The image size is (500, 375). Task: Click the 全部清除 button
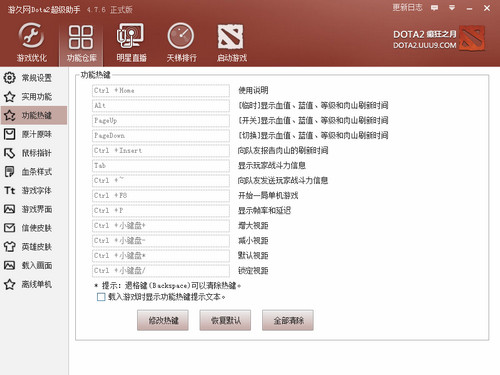pyautogui.click(x=288, y=320)
